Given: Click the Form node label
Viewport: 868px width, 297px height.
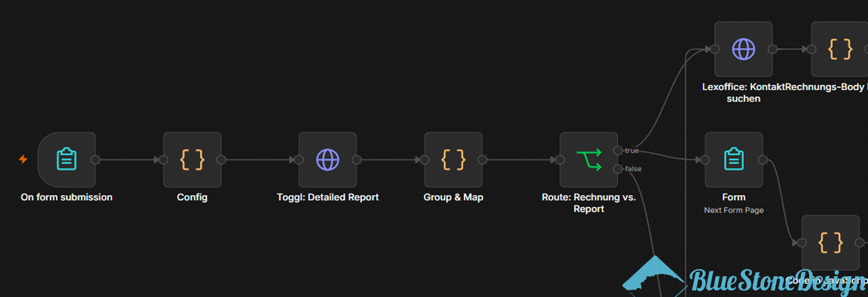Looking at the screenshot, I should click(734, 197).
